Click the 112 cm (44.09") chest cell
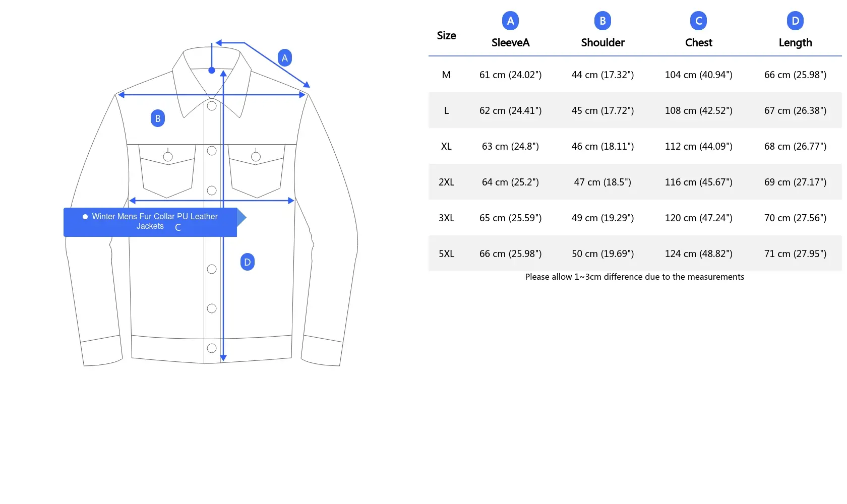 coord(698,146)
